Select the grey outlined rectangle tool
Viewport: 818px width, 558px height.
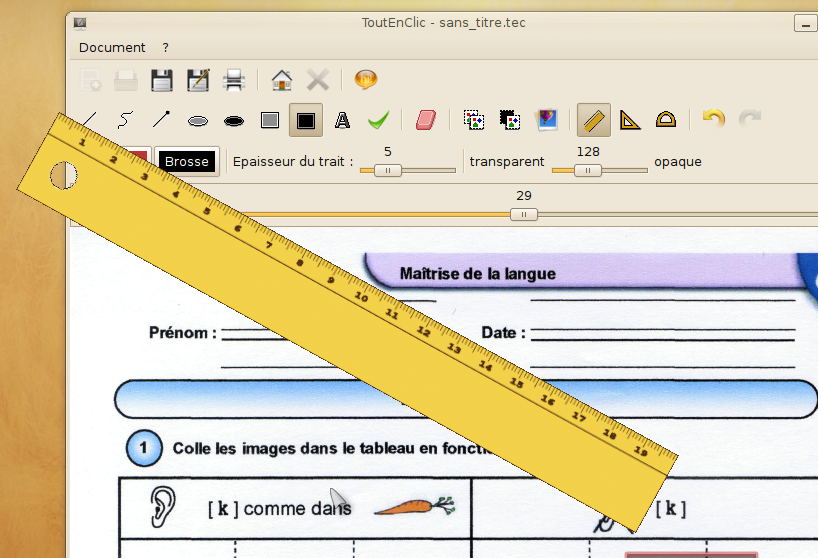pyautogui.click(x=270, y=120)
